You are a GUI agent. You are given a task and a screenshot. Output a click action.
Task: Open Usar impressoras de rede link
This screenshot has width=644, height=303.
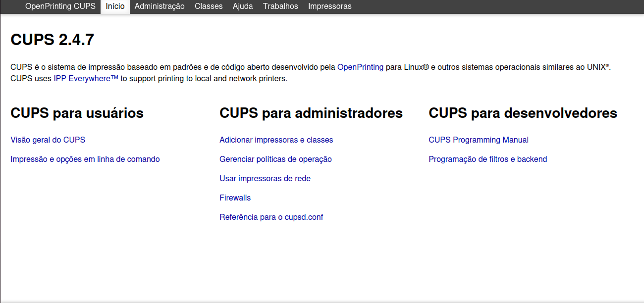[265, 178]
